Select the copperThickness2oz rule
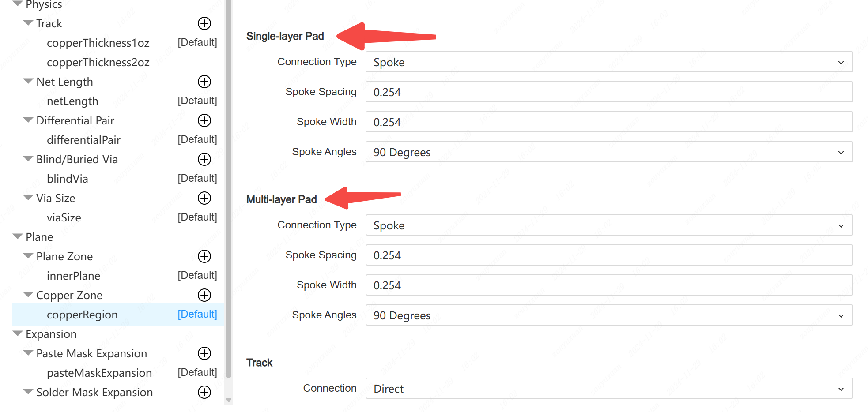The width and height of the screenshot is (868, 412). point(98,62)
